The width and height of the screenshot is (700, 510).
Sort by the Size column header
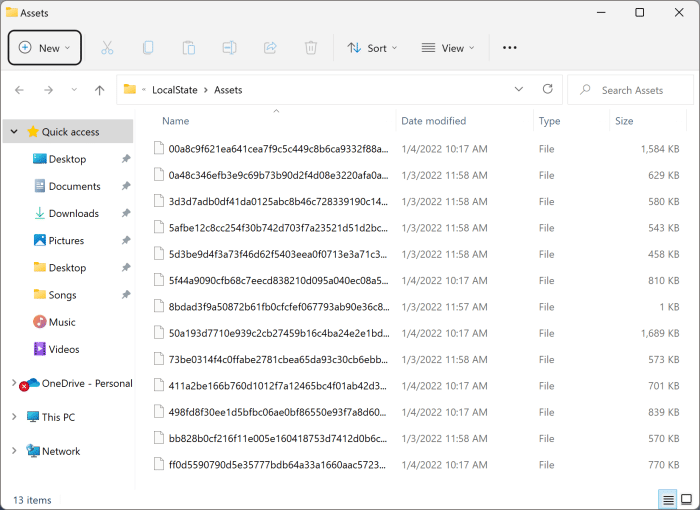[624, 121]
